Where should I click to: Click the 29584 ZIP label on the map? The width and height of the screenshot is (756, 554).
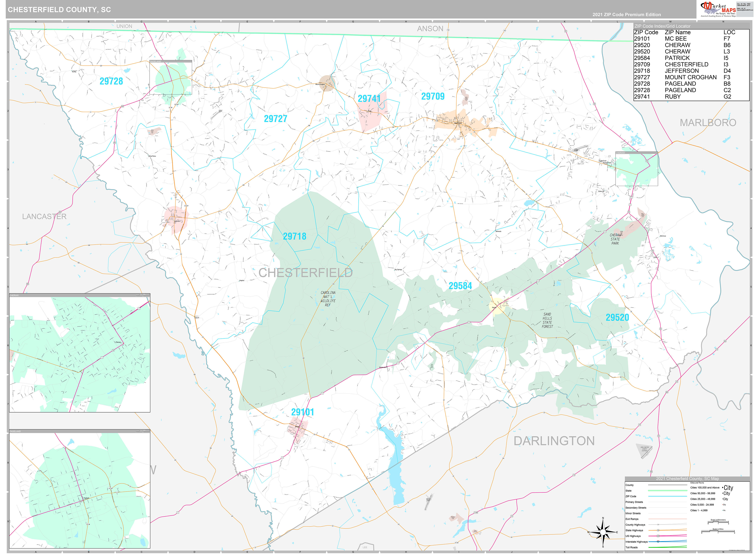(460, 286)
